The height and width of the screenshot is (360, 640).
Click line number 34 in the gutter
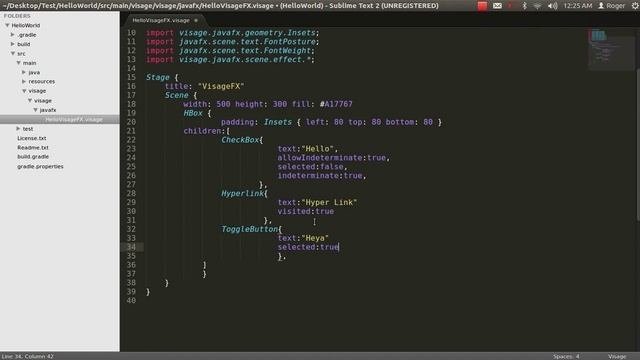click(x=131, y=247)
